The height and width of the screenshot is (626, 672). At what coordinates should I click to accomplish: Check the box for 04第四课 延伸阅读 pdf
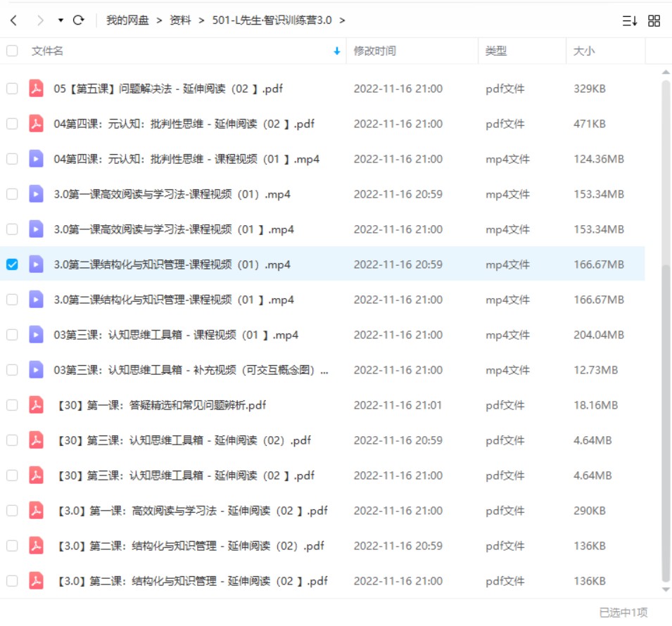(x=12, y=124)
